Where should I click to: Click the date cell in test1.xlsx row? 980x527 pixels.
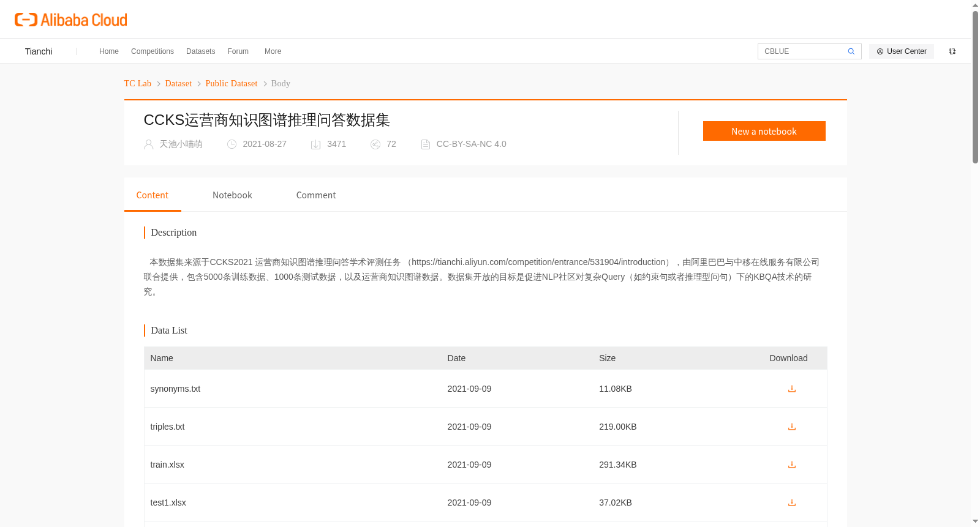(469, 503)
